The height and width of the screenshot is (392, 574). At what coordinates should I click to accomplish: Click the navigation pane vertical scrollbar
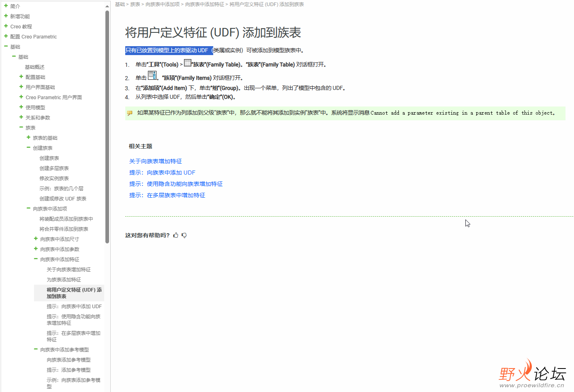point(107,127)
